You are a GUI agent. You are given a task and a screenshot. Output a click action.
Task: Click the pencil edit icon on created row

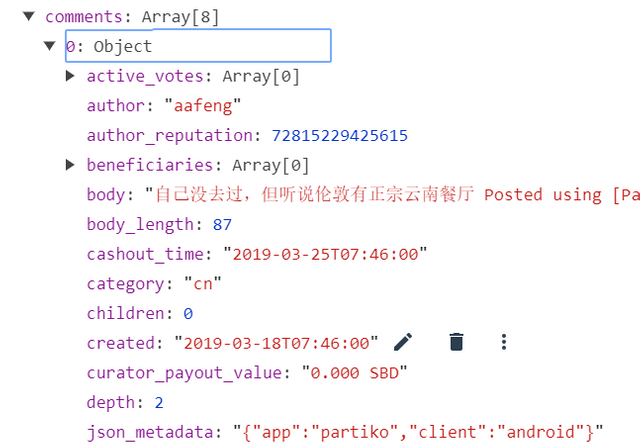(403, 342)
